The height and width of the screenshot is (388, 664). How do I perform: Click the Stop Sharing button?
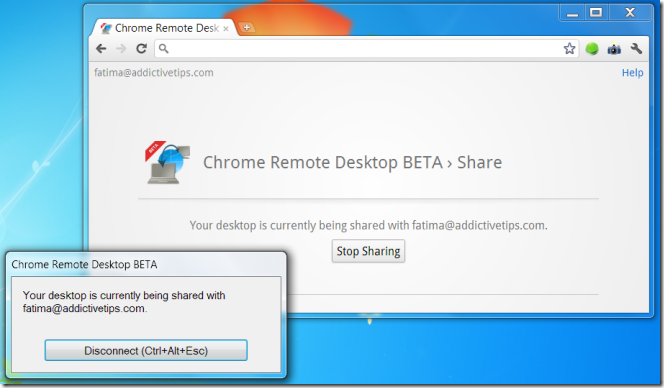pos(368,251)
